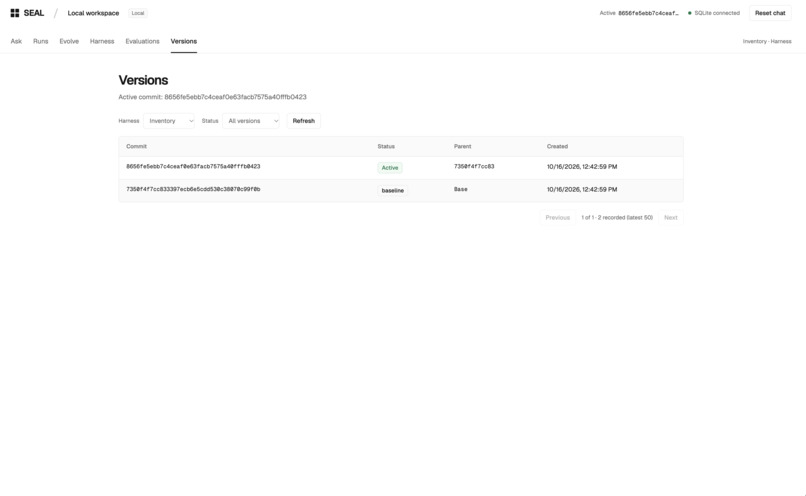The image size is (806, 496).
Task: Click the Active commit line under Versions
Action: point(212,97)
